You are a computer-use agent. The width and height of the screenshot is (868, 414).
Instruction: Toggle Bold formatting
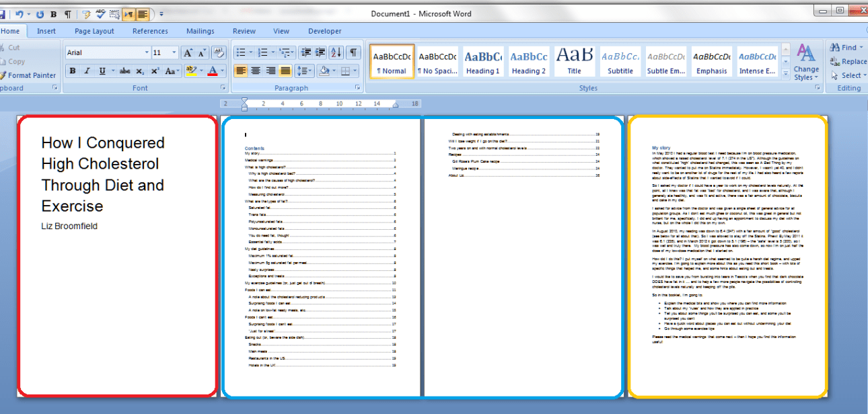tap(72, 70)
